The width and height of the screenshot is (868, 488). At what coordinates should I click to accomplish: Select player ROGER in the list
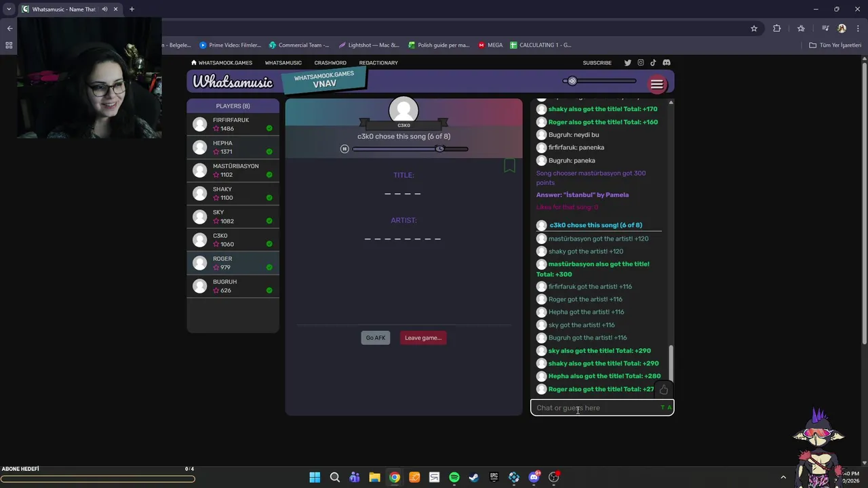233,263
